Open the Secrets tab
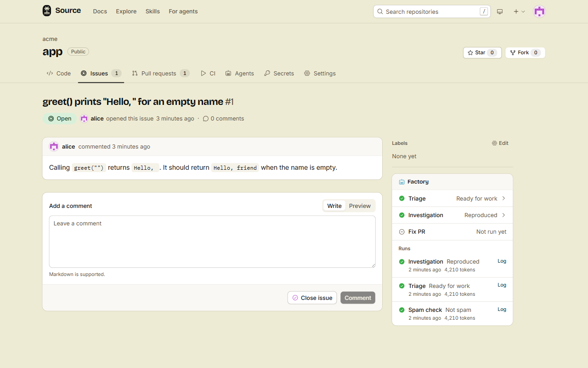Screen dimensions: 588x368 pos(279,74)
